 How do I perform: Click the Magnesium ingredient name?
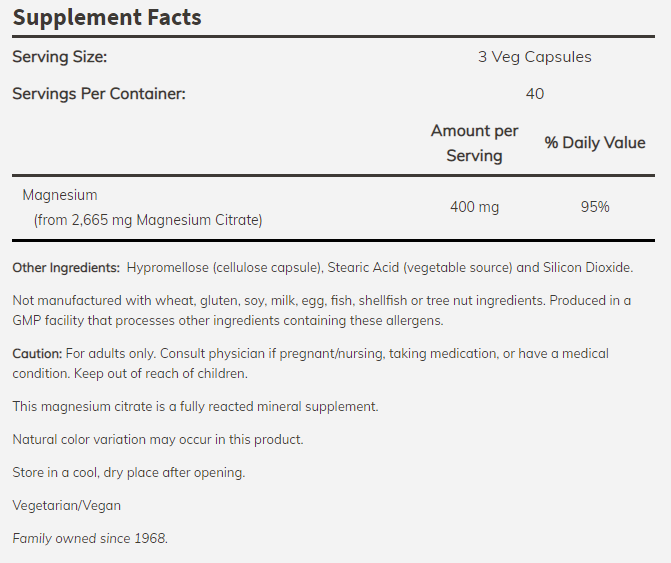pyautogui.click(x=60, y=195)
